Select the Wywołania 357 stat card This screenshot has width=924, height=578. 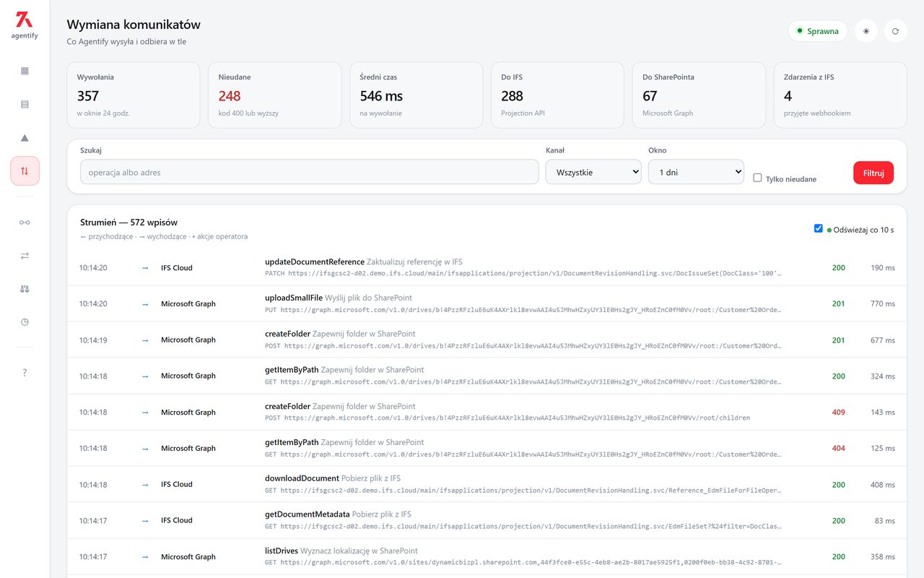(134, 95)
